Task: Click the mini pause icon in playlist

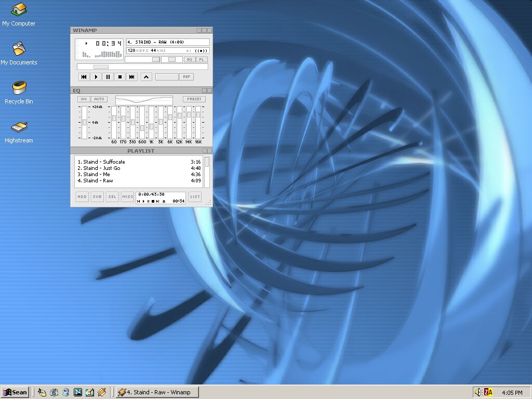Action: pyautogui.click(x=148, y=201)
